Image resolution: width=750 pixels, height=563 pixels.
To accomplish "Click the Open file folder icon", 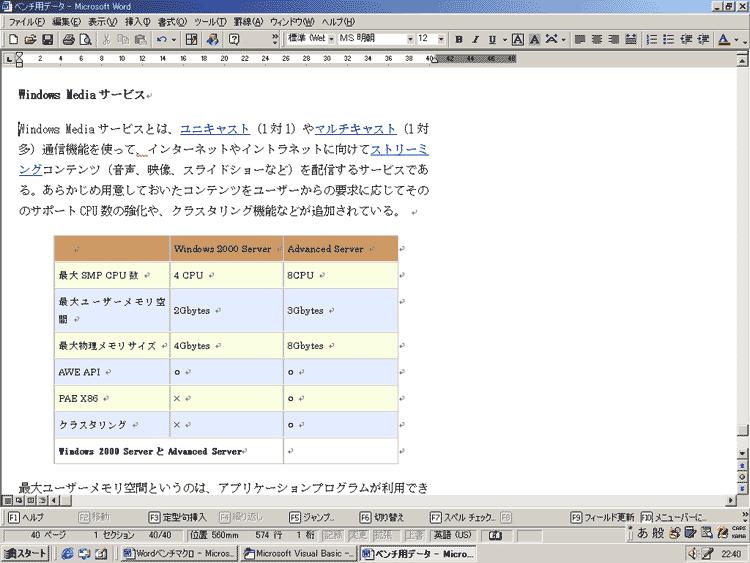I will click(x=31, y=39).
